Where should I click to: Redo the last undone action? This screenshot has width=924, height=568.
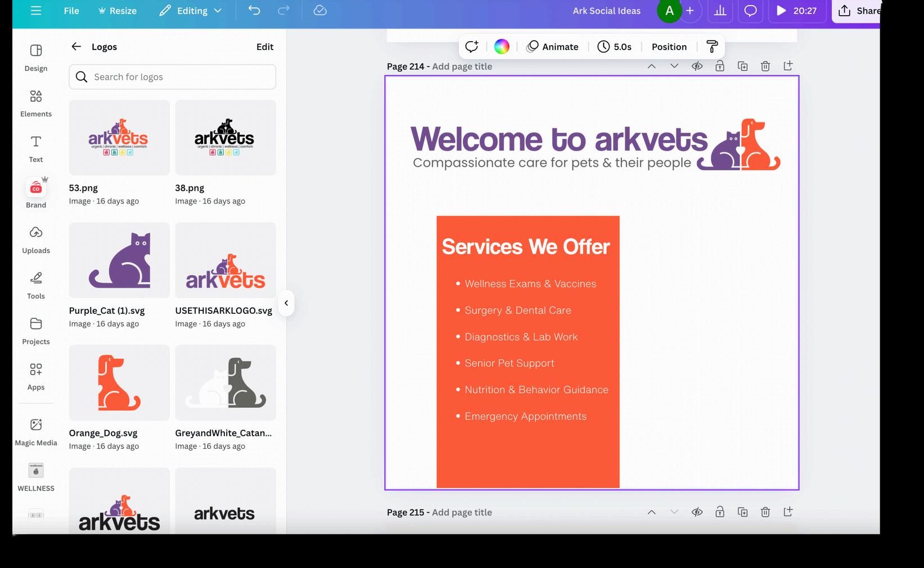(284, 11)
